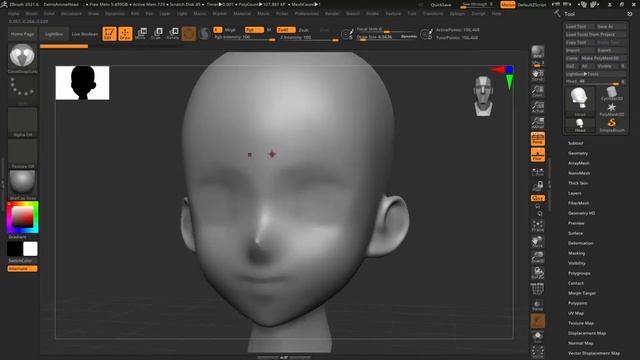Click the Zoom3D view icon
The height and width of the screenshot is (360, 640).
(538, 257)
